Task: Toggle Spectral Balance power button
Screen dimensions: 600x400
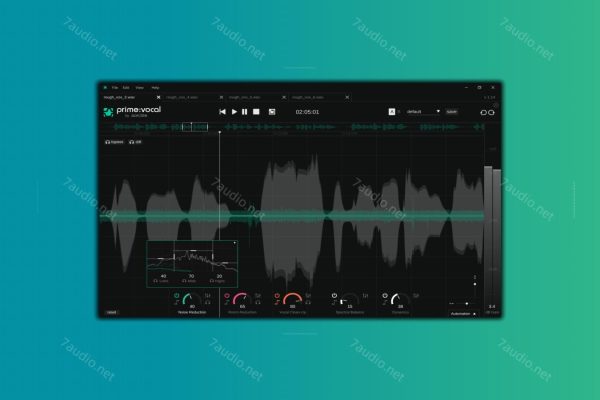Action: point(334,296)
